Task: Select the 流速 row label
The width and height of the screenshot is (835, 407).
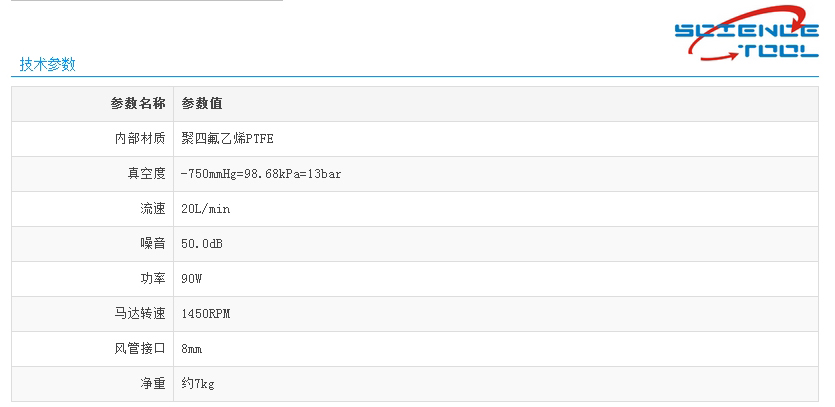Action: pos(152,209)
